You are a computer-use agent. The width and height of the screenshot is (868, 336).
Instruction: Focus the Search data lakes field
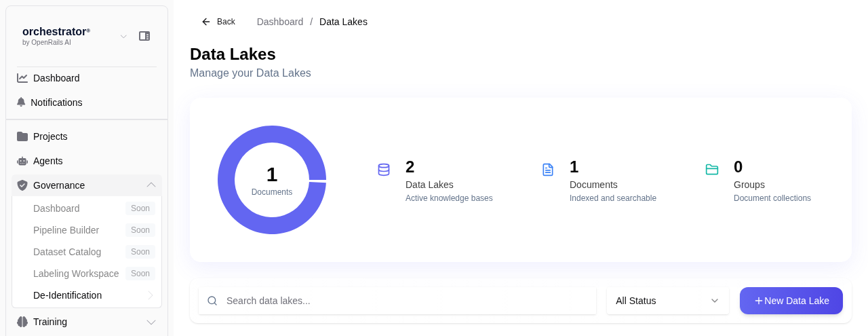pyautogui.click(x=397, y=301)
